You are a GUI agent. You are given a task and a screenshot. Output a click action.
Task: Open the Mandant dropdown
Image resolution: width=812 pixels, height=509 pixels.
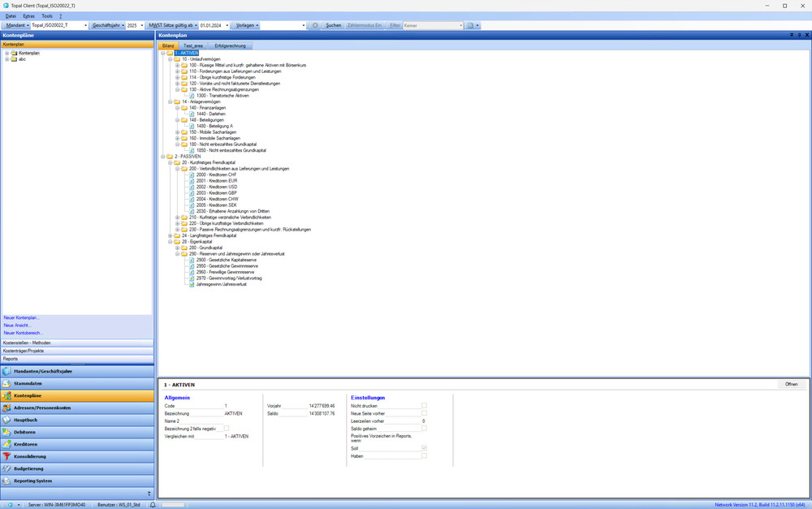(17, 25)
